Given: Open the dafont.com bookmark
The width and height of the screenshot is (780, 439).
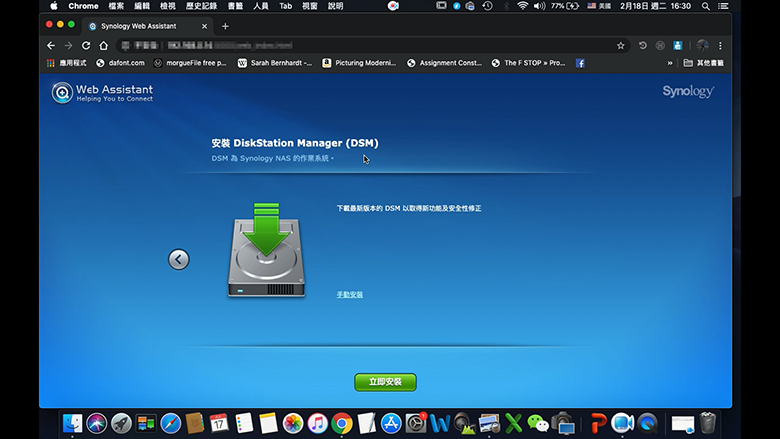Looking at the screenshot, I should click(120, 63).
